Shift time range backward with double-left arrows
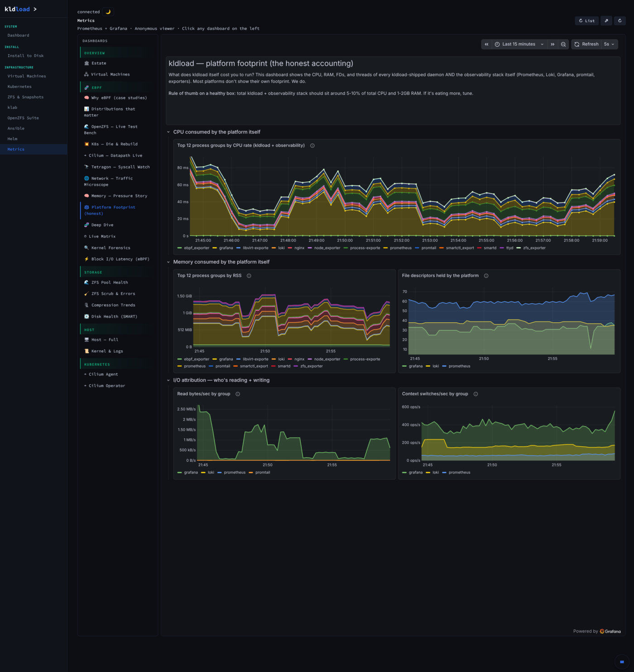 486,44
